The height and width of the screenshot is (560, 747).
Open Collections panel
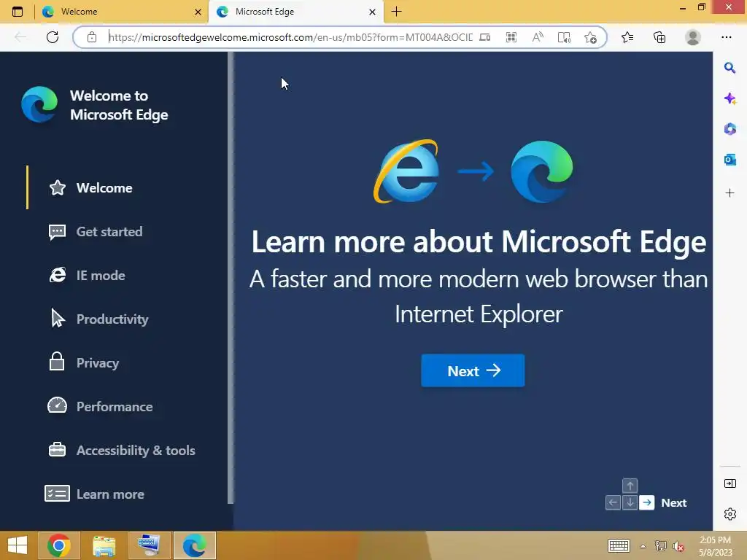coord(659,37)
